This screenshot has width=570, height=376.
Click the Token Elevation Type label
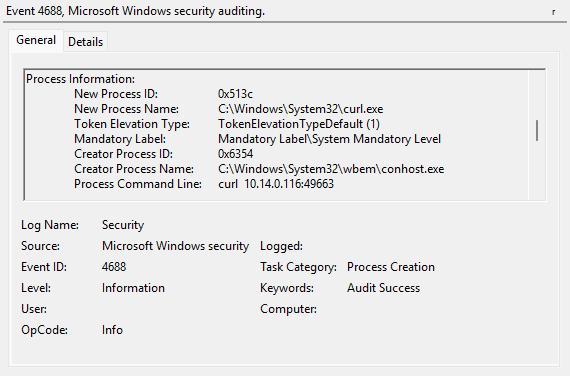pos(132,124)
